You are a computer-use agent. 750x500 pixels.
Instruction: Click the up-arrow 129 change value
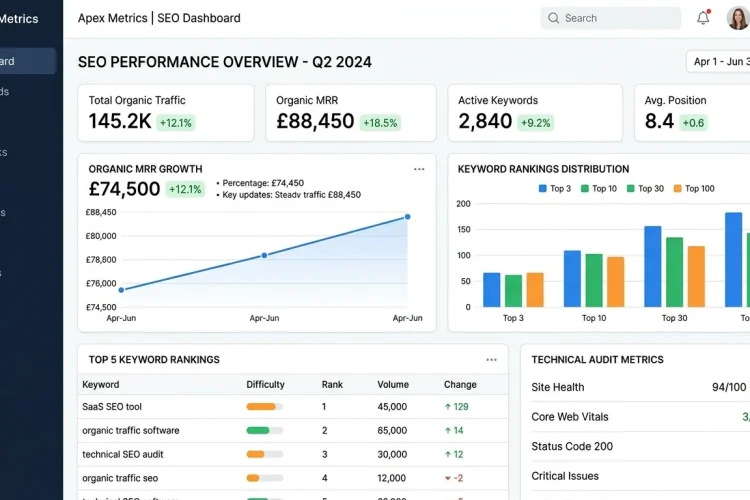tap(456, 407)
